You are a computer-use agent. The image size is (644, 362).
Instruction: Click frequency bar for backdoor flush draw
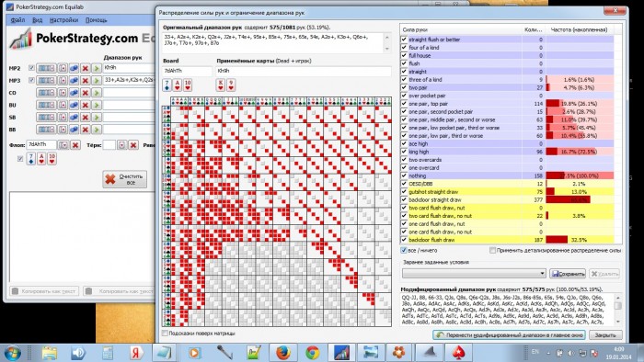pyautogui.click(x=557, y=240)
